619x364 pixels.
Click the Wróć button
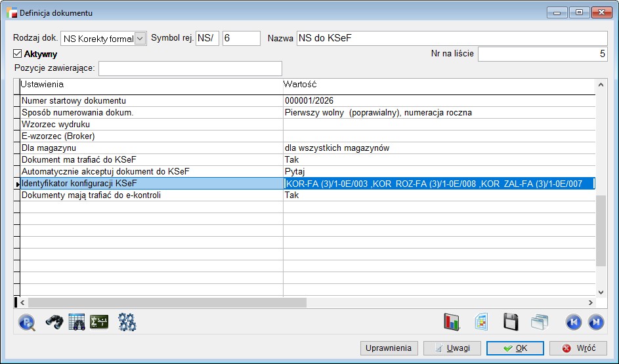pyautogui.click(x=578, y=348)
